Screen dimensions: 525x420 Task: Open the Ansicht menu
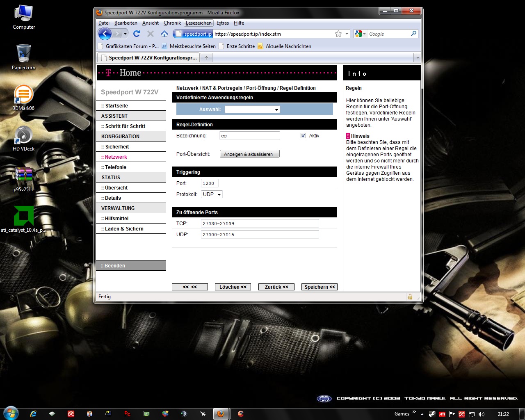pyautogui.click(x=151, y=23)
